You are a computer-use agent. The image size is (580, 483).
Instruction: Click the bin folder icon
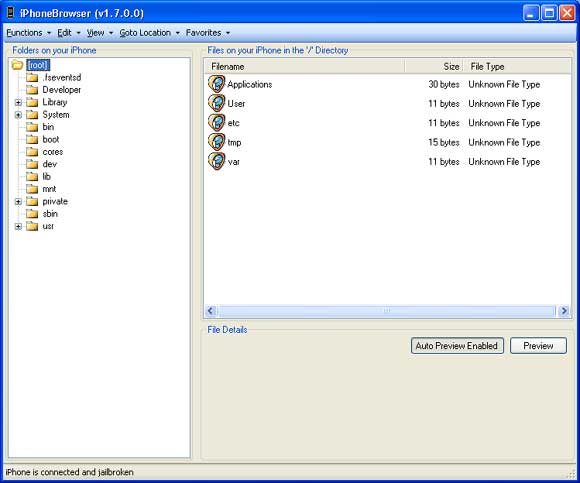point(32,127)
